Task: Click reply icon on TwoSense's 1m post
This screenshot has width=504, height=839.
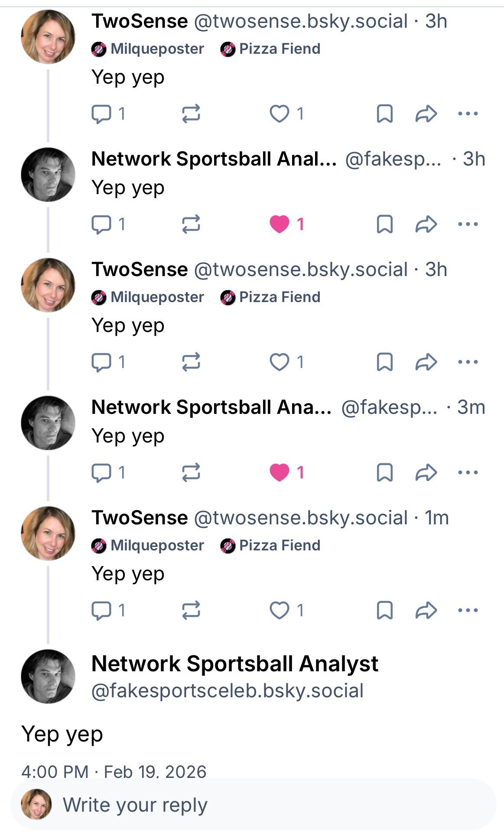Action: (x=101, y=610)
